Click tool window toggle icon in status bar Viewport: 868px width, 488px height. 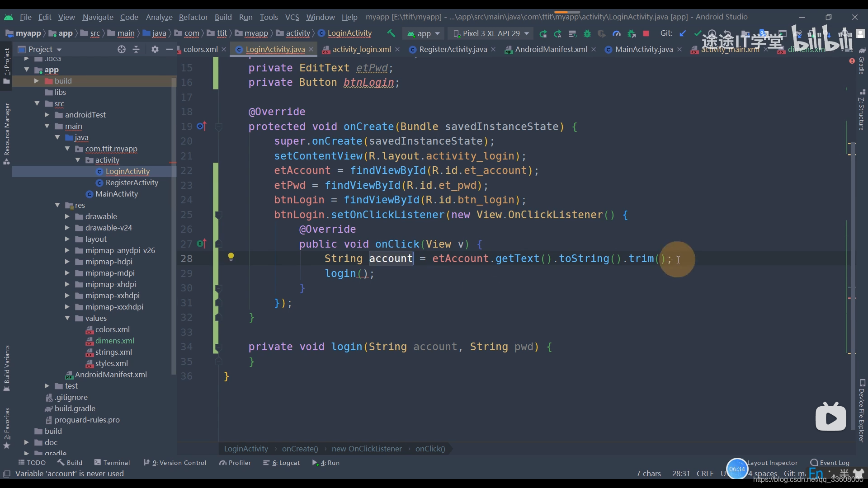(x=7, y=474)
